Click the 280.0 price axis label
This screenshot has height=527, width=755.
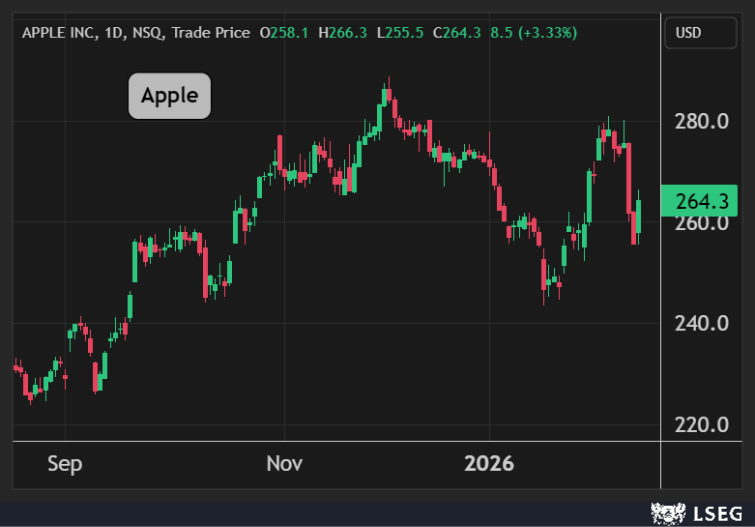click(x=701, y=121)
